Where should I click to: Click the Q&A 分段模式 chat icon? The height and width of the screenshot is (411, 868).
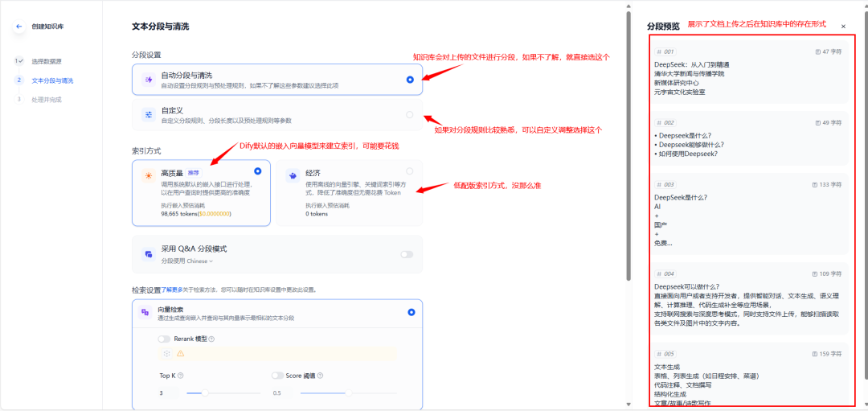(x=149, y=254)
